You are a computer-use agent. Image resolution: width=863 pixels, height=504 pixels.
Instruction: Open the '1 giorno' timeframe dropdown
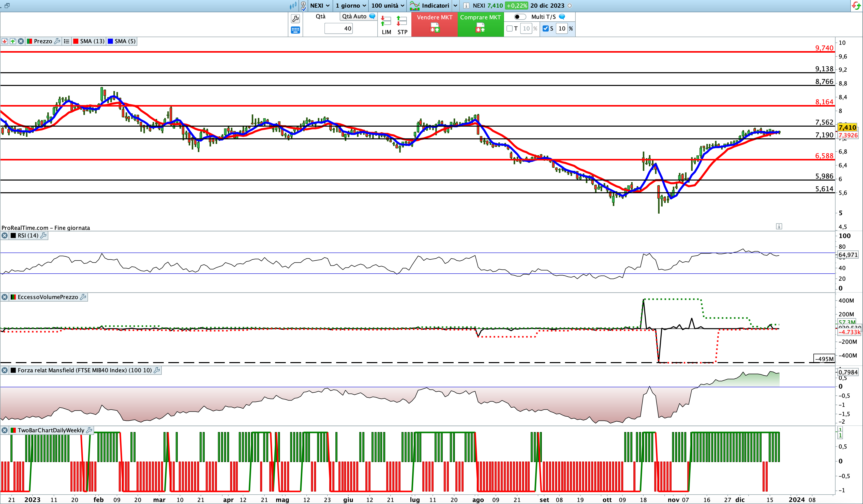(351, 6)
